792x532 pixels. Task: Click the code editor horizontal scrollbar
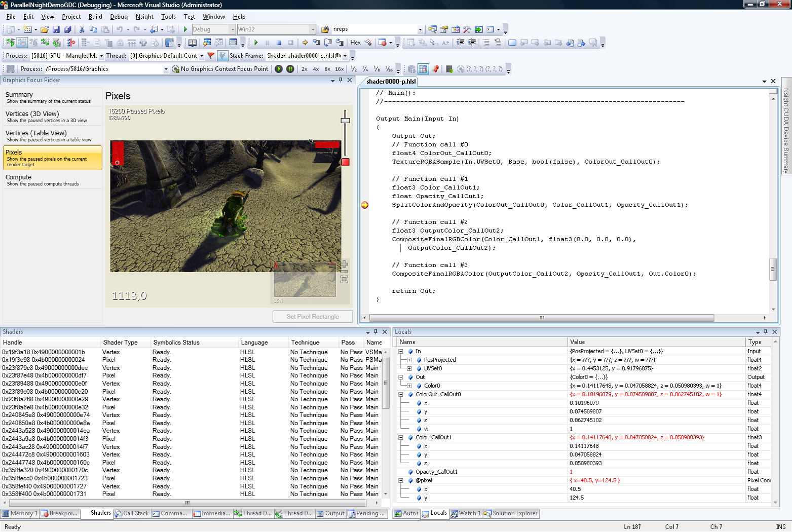point(542,318)
